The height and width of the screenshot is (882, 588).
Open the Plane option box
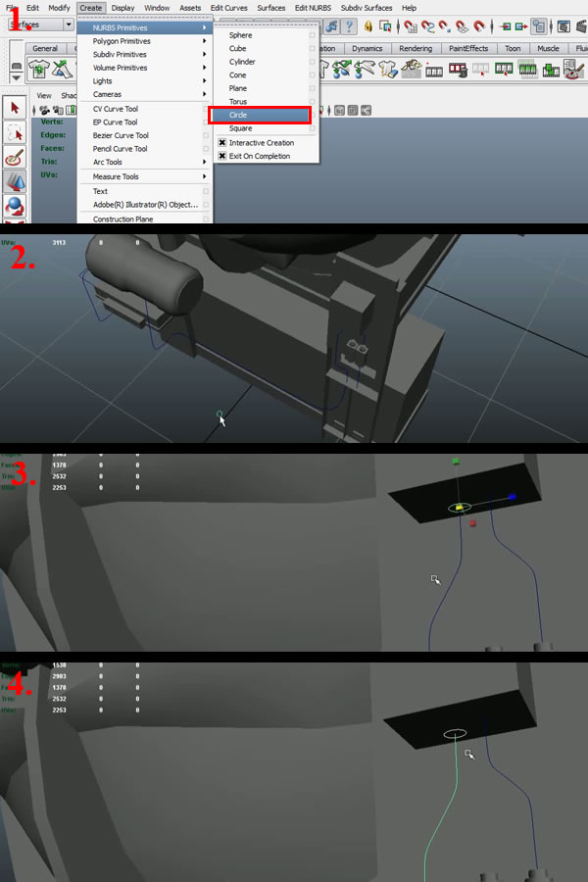pyautogui.click(x=313, y=88)
